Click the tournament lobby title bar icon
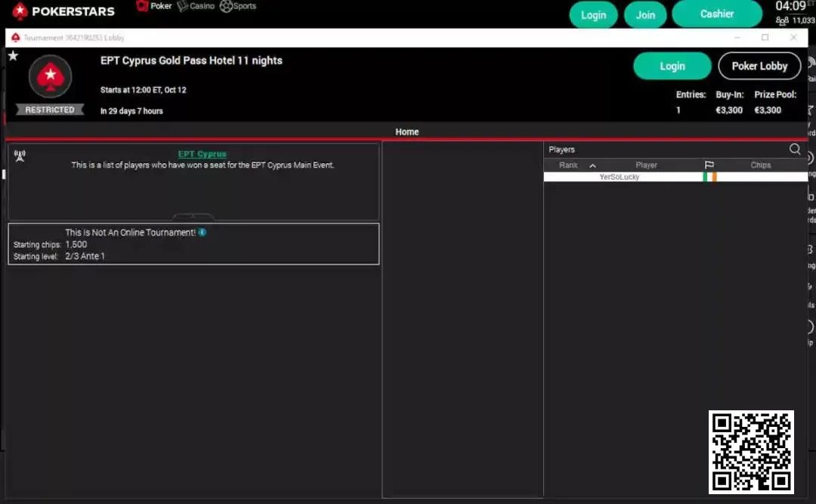 coord(16,38)
